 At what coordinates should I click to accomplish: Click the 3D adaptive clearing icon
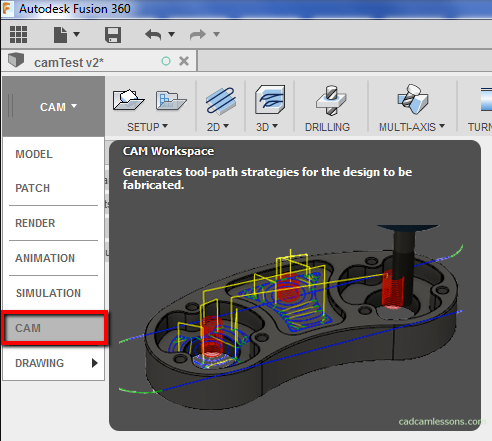(270, 99)
